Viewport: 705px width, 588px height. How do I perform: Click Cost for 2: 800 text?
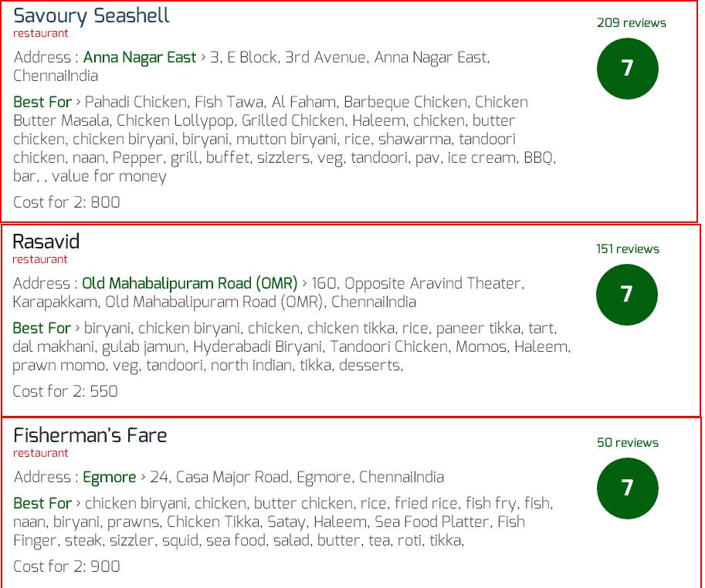click(66, 202)
